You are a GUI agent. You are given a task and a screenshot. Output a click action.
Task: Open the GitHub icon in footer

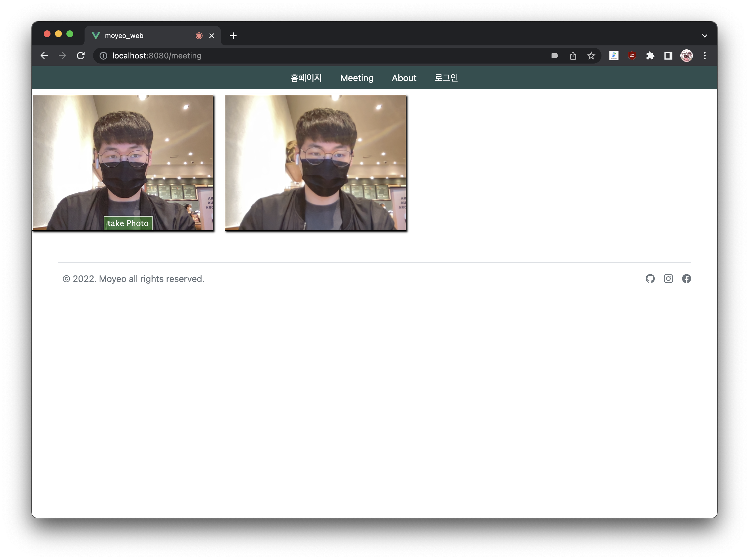pos(650,279)
